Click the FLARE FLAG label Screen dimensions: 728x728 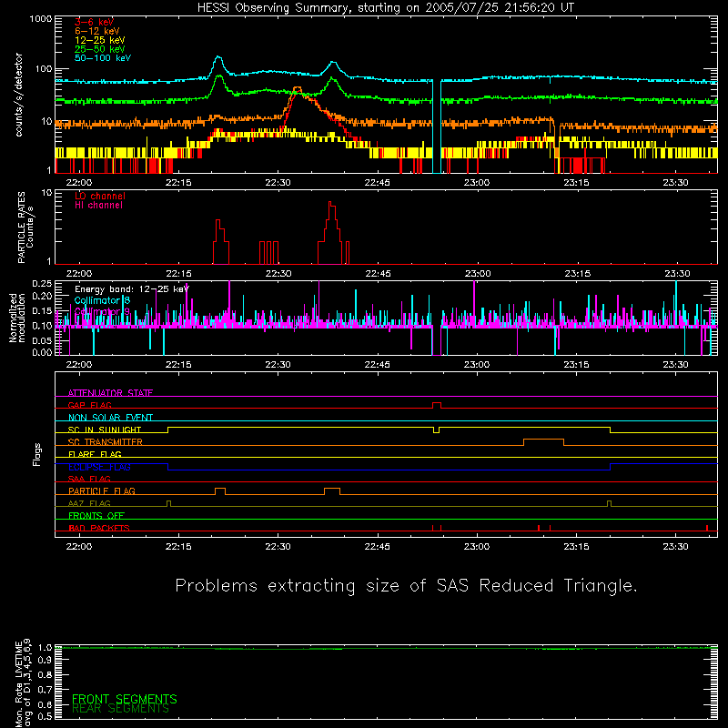click(x=95, y=454)
